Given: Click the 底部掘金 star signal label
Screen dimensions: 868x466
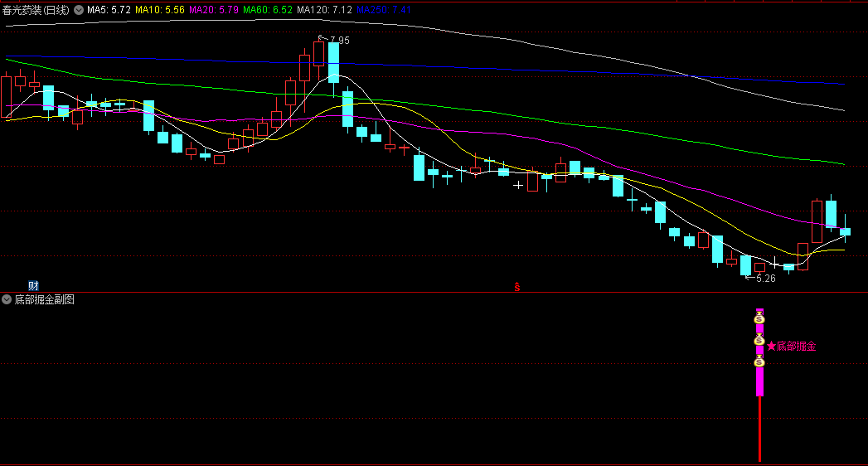Looking at the screenshot, I should tap(792, 346).
